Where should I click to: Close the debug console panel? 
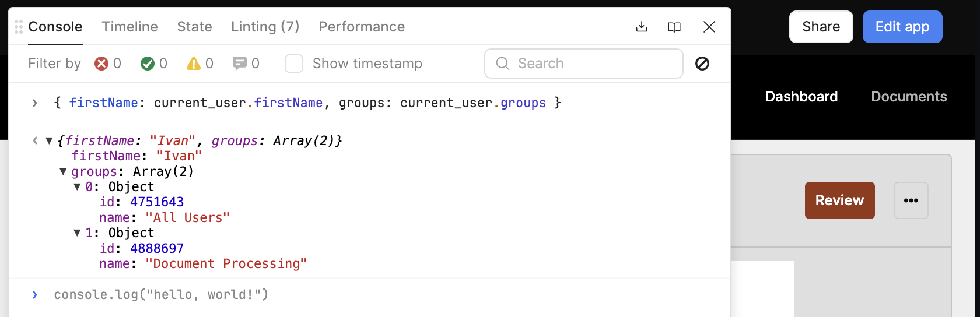click(709, 27)
